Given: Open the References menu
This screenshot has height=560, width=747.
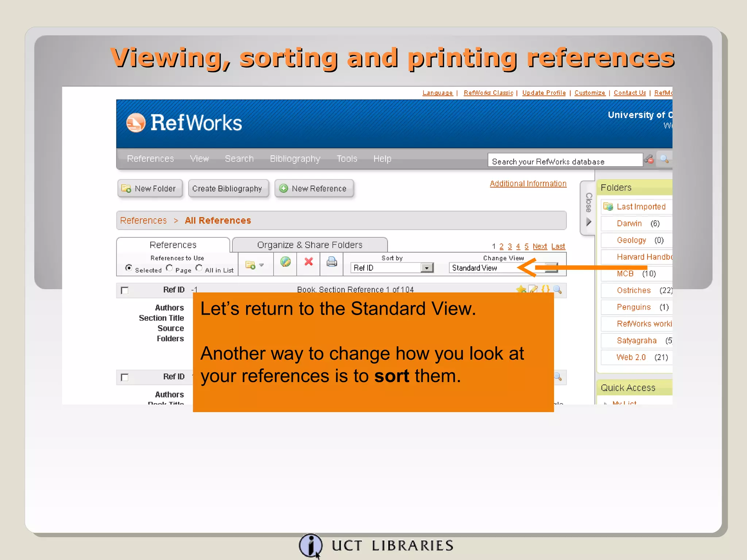Looking at the screenshot, I should (x=150, y=159).
